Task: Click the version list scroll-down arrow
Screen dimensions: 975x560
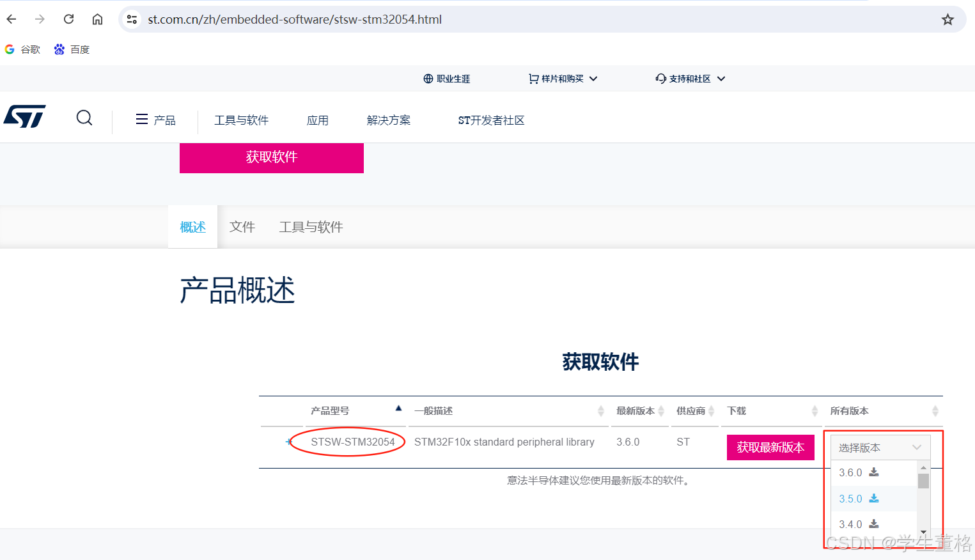Action: 923,532
